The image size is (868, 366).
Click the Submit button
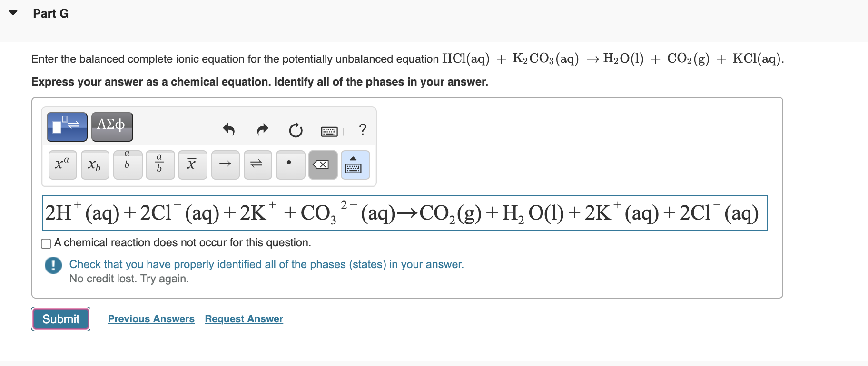click(60, 319)
